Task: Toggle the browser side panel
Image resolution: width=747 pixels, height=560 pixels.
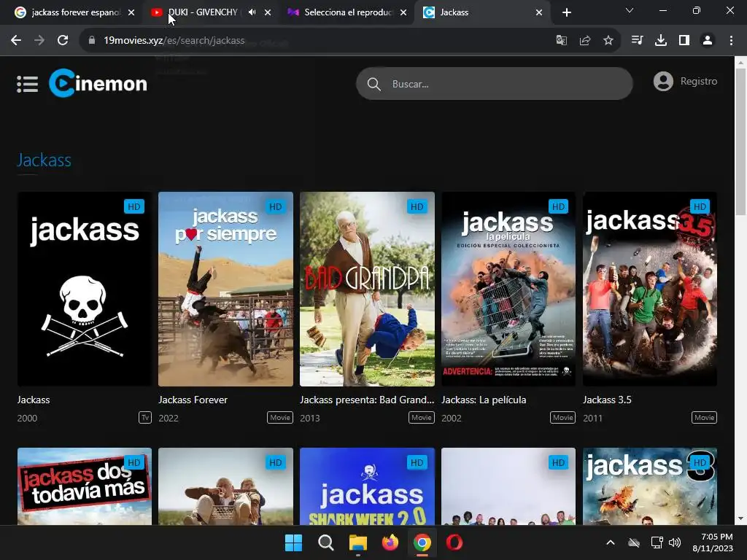Action: [684, 41]
